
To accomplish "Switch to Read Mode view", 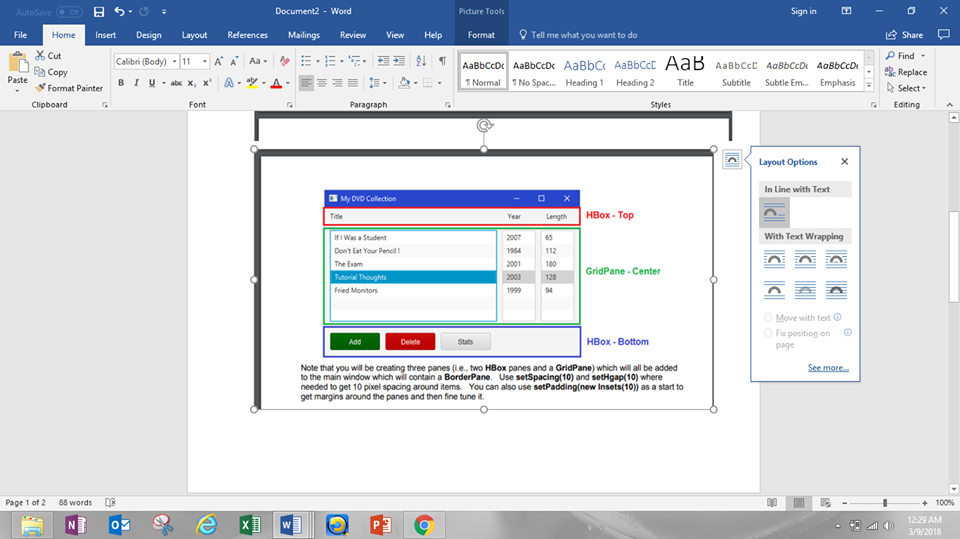I will (x=772, y=503).
